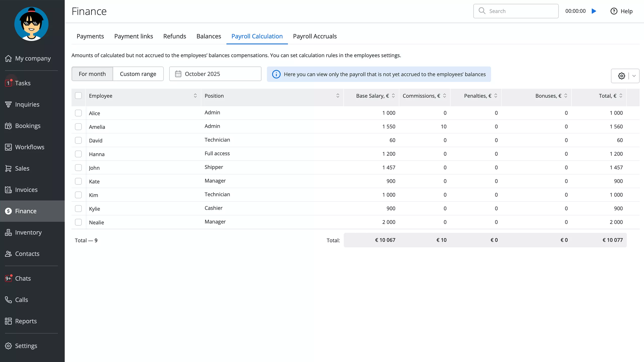Viewport: 644px width, 362px height.
Task: Select all employees header checkbox
Action: click(78, 96)
